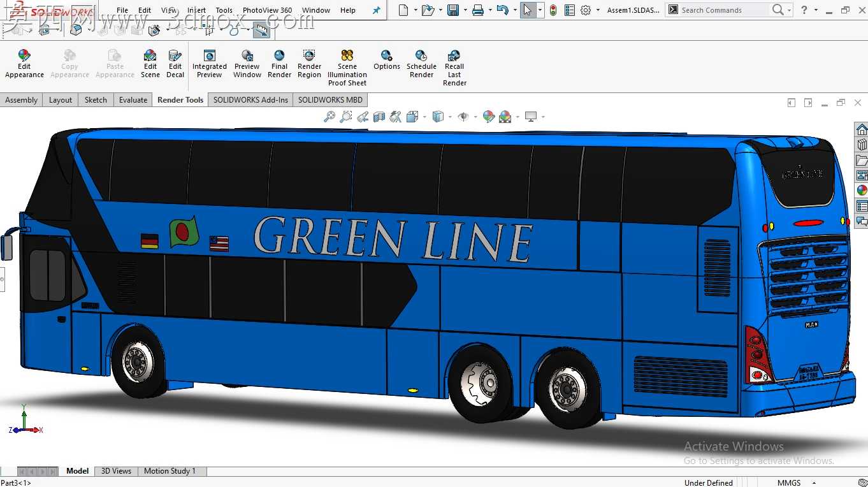Open the Appearances color-ball tab in task pane
Image resolution: width=868 pixels, height=487 pixels.
862,191
